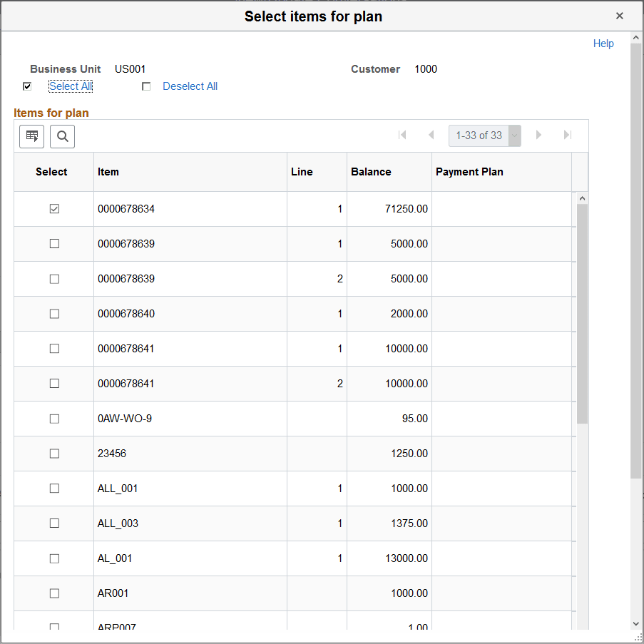Click the next page arrow
This screenshot has height=644, width=644.
[x=538, y=135]
